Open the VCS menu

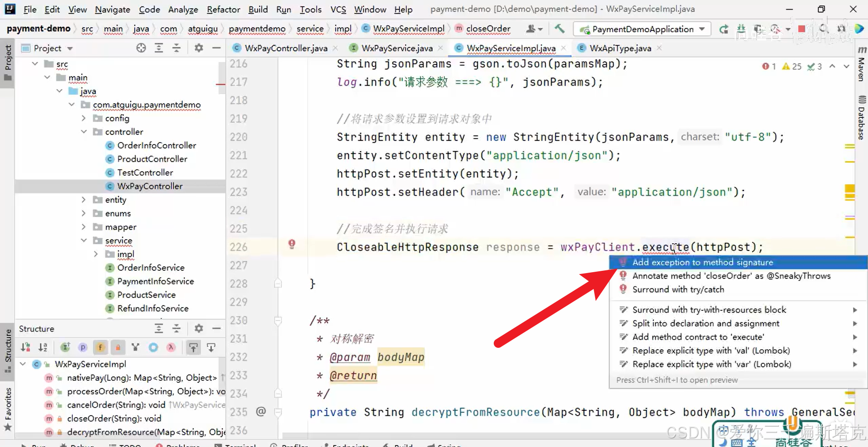click(338, 9)
